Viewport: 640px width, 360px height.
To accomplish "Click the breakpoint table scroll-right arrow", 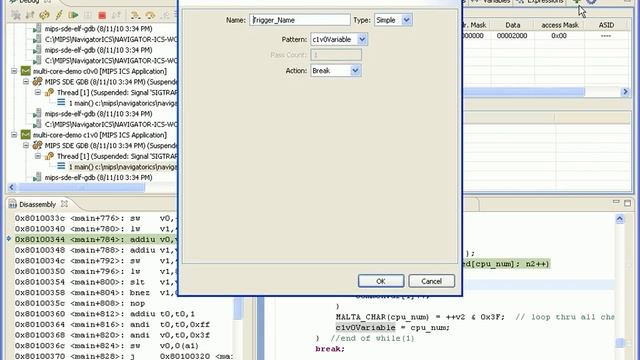I will pos(625,92).
